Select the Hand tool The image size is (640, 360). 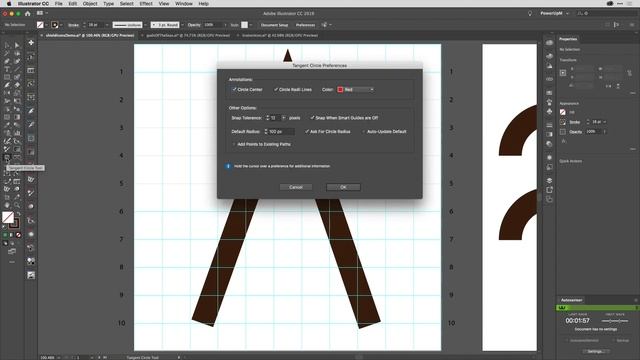point(7,205)
